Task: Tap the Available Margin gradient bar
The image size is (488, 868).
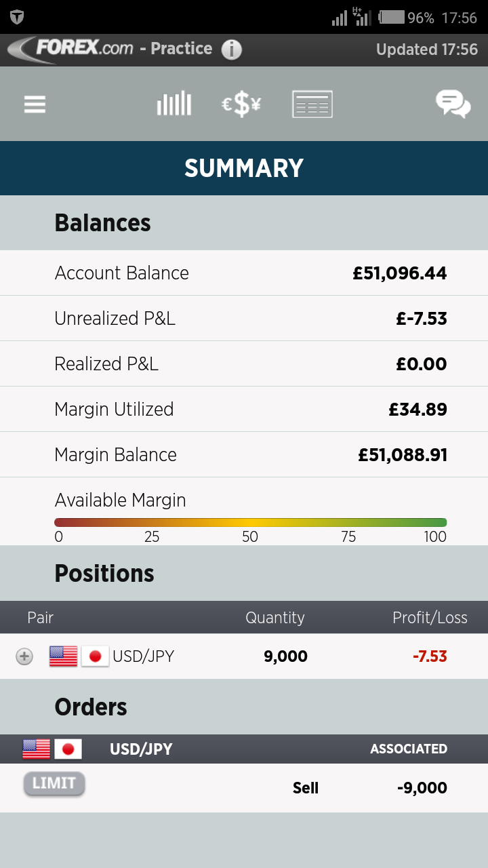Action: pos(250,522)
